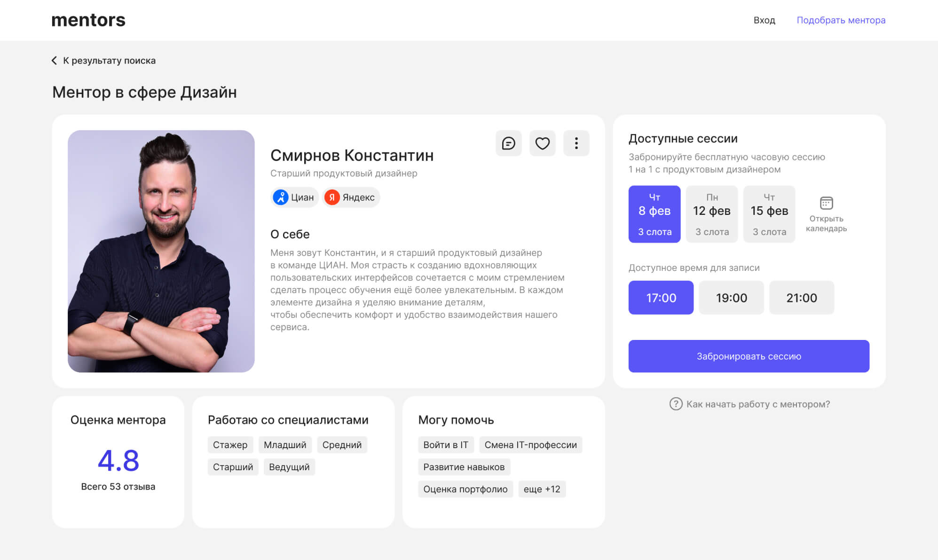Click the Вход login menu item
Screen dimensions: 938x560
[764, 20]
